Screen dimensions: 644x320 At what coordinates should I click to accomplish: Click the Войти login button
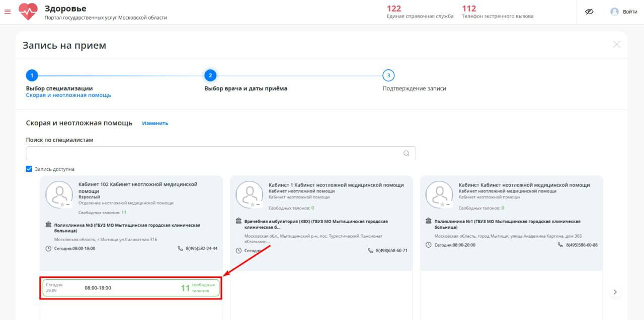[x=629, y=12]
